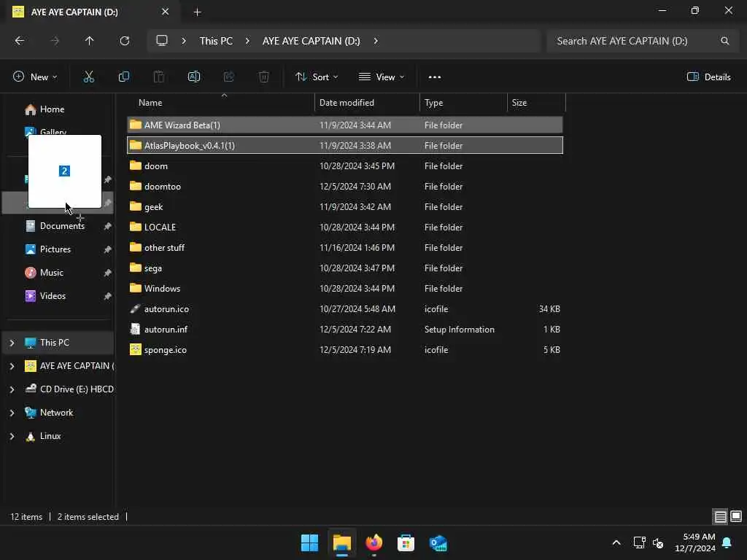Select the doomtoo folder
747x560 pixels.
[345, 186]
